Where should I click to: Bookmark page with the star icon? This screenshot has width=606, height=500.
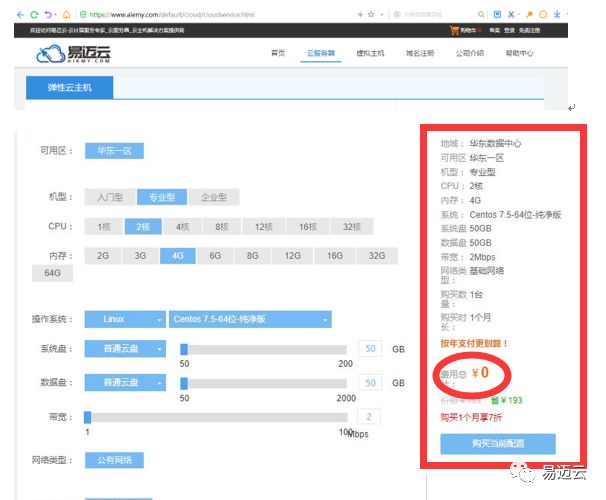(370, 15)
